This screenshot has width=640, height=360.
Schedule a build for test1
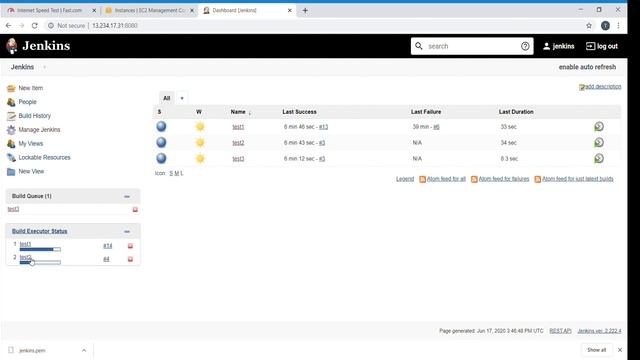pyautogui.click(x=599, y=127)
